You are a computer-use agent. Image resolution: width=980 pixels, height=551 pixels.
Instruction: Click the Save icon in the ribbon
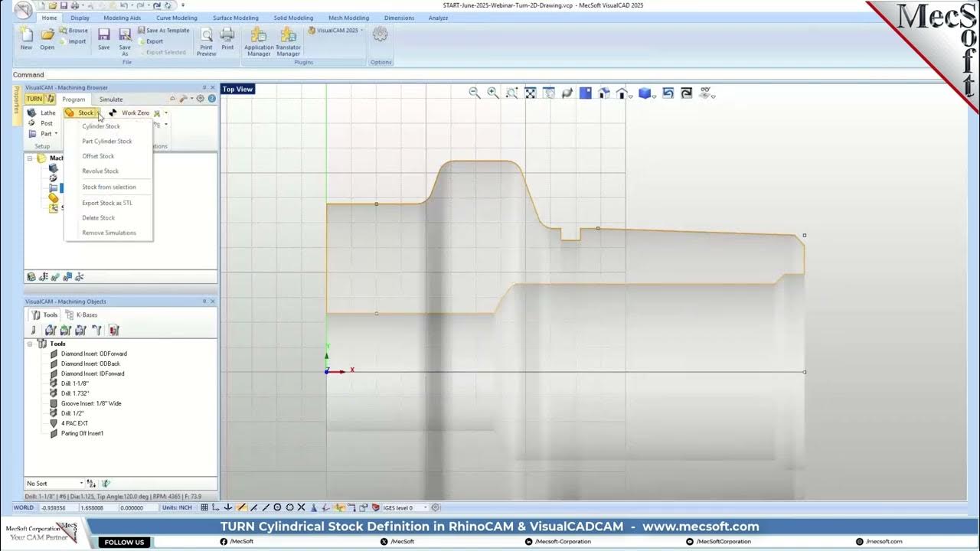(104, 38)
